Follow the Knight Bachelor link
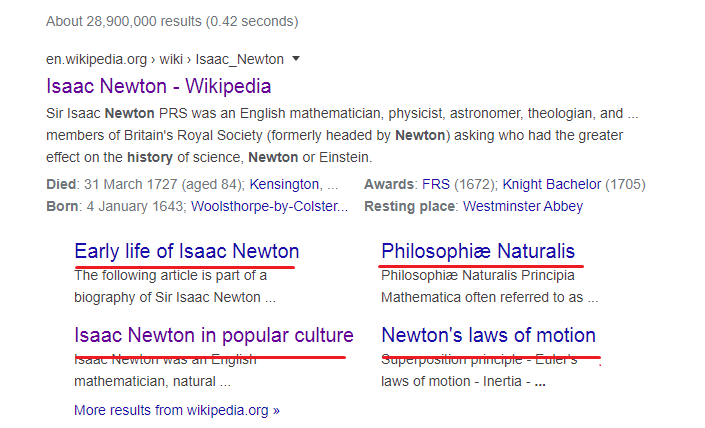 click(x=552, y=184)
